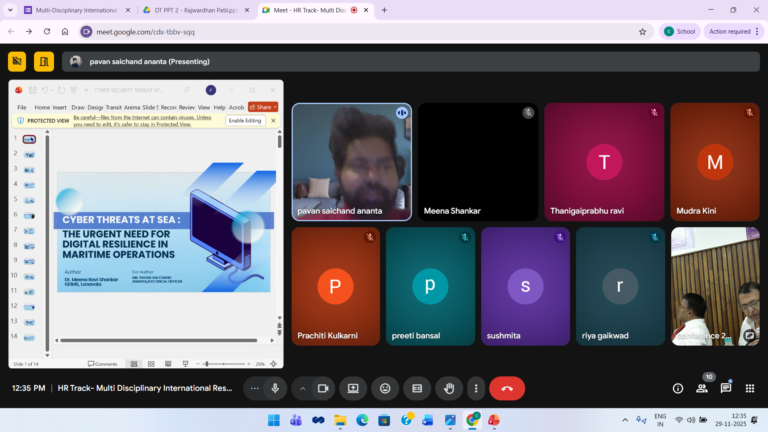
Task: Open the Windows Start menu
Action: point(274,420)
